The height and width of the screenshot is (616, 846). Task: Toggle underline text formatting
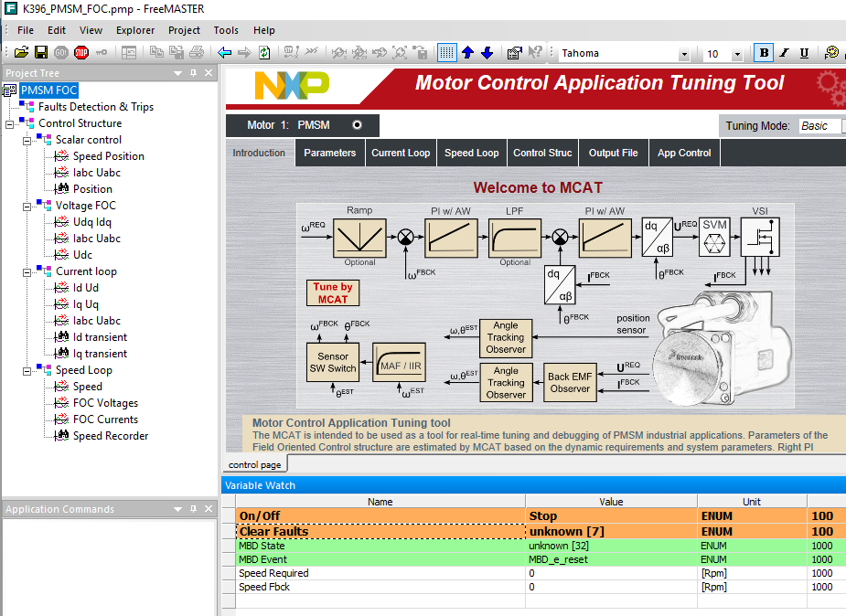[x=804, y=53]
